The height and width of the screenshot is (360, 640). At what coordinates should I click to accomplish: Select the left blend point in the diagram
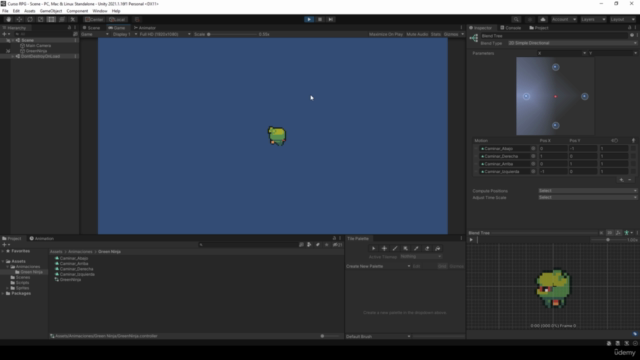pyautogui.click(x=527, y=96)
